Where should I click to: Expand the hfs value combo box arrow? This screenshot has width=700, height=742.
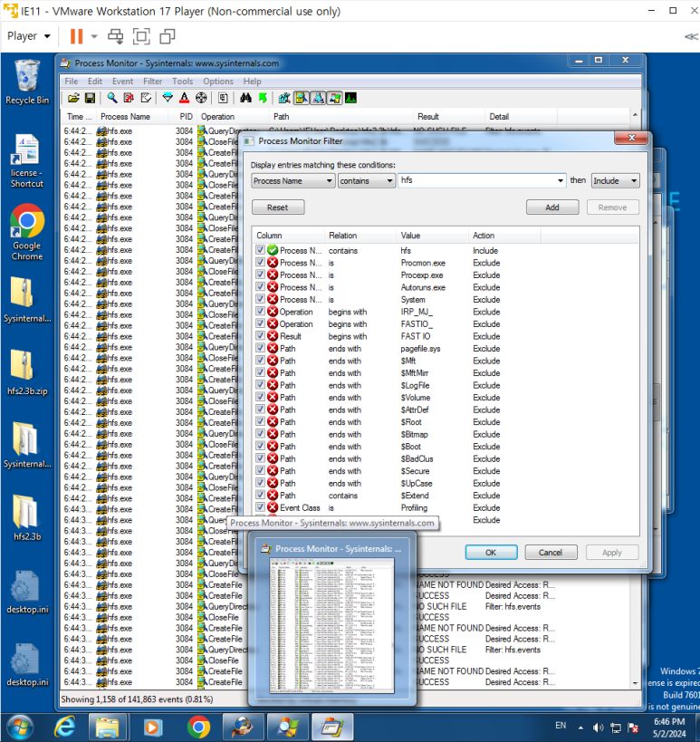(561, 181)
